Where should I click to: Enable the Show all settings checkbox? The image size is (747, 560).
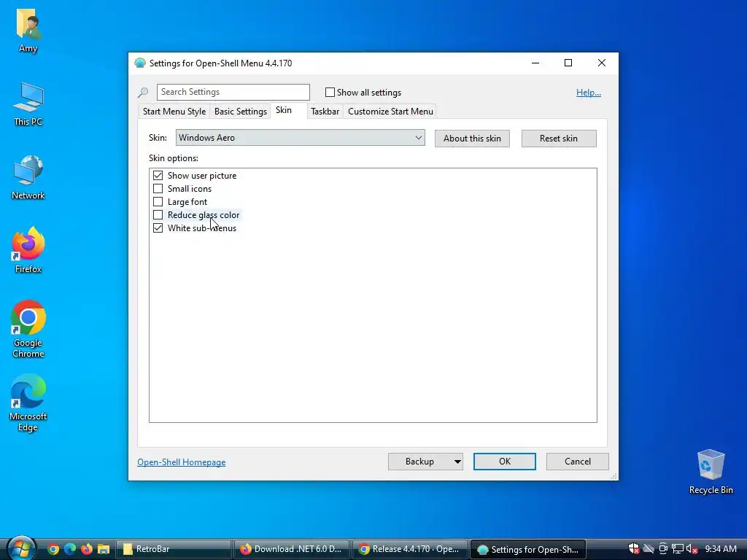coord(330,93)
